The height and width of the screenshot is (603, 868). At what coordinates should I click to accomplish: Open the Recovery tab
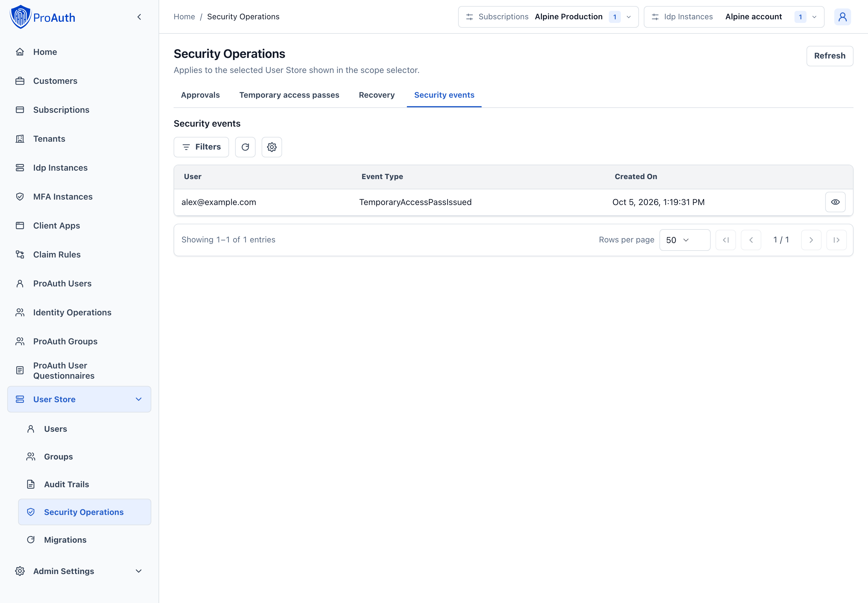pyautogui.click(x=377, y=95)
